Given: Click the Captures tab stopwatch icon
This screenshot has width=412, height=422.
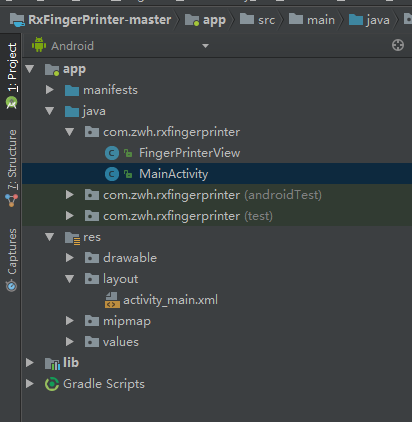Looking at the screenshot, I should (11, 286).
